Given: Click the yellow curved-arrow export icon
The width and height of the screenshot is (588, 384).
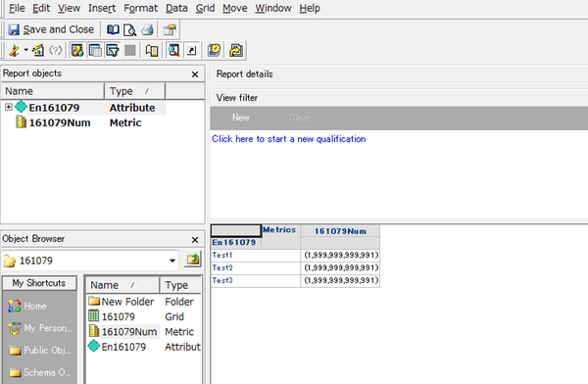Looking at the screenshot, I should [236, 50].
